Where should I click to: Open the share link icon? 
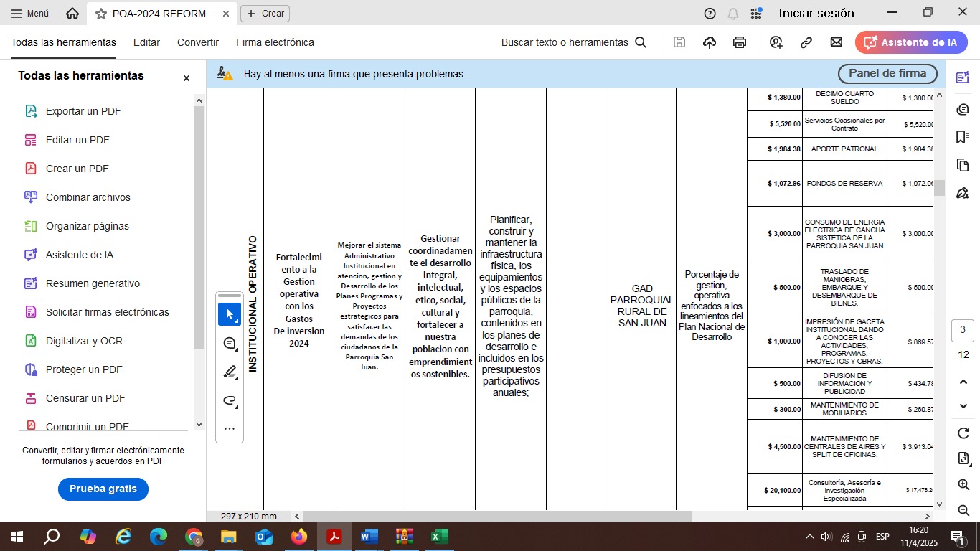806,42
